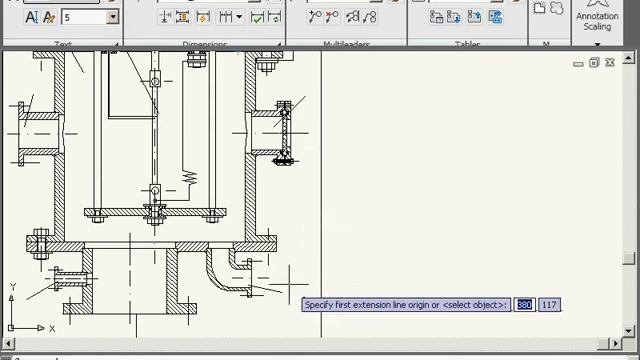Expand the Text panel launcher arrow
Screen dimensions: 640x360
click(116, 44)
